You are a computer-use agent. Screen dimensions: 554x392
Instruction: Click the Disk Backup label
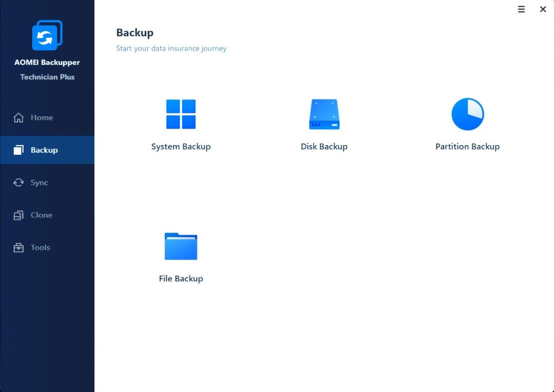tap(324, 146)
